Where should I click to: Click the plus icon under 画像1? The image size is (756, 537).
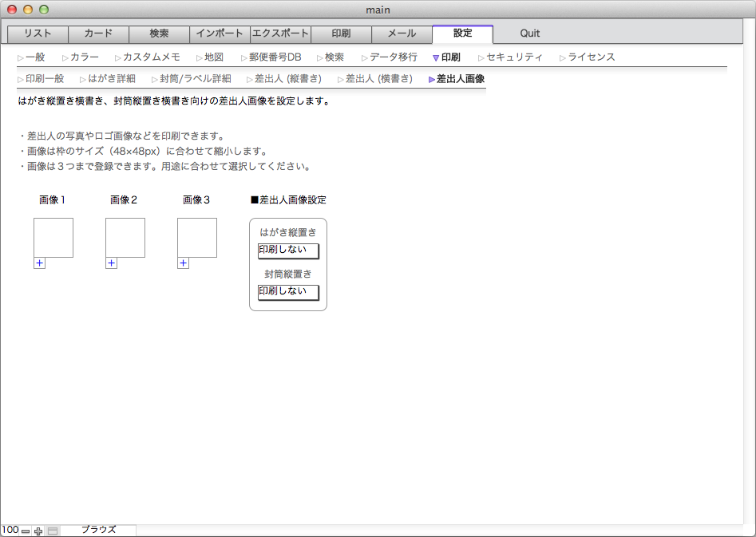[39, 263]
